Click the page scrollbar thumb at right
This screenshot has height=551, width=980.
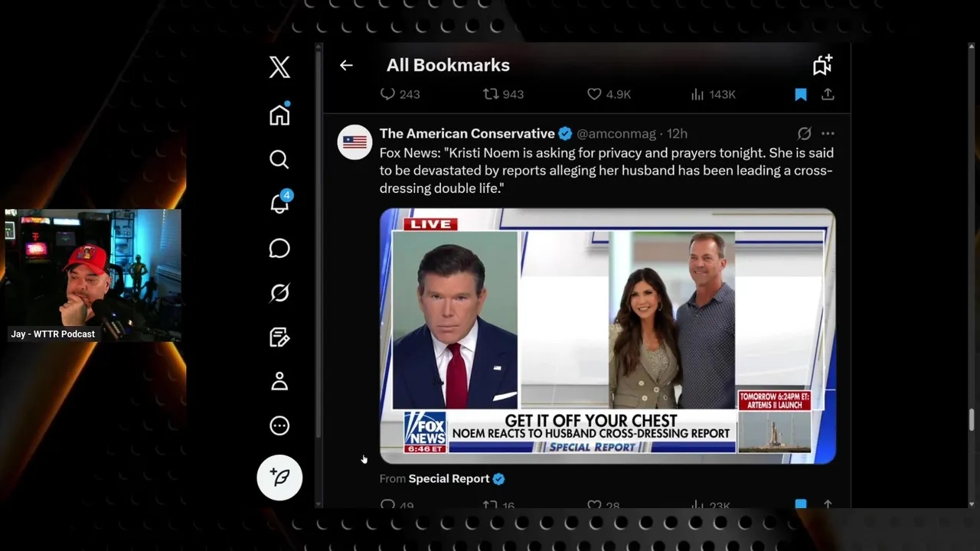[x=972, y=420]
